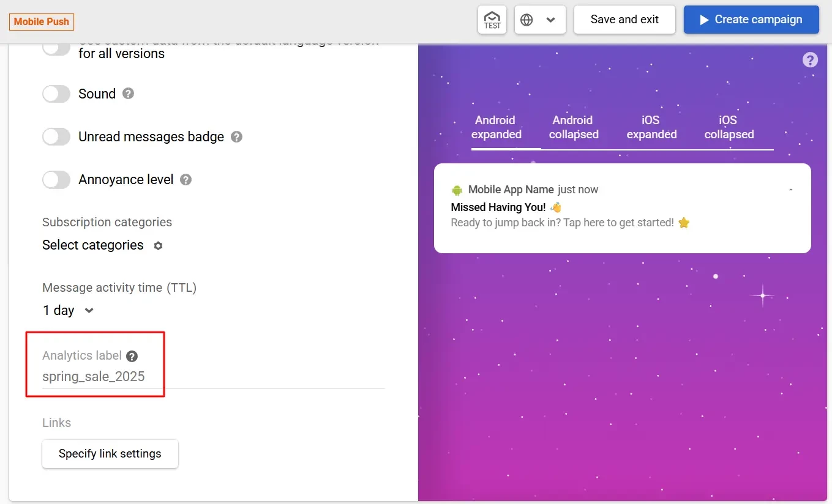Viewport: 832px width, 504px height.
Task: Open the gear icon next to Select categories
Action: click(158, 246)
